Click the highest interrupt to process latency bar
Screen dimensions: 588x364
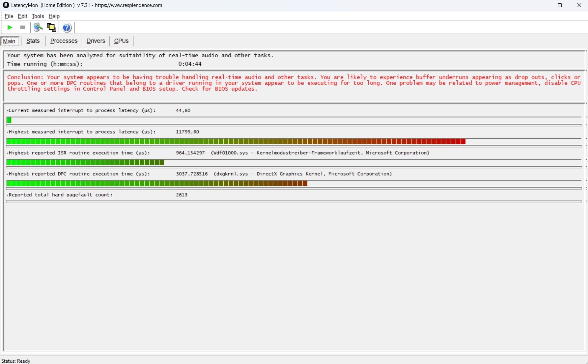point(236,141)
